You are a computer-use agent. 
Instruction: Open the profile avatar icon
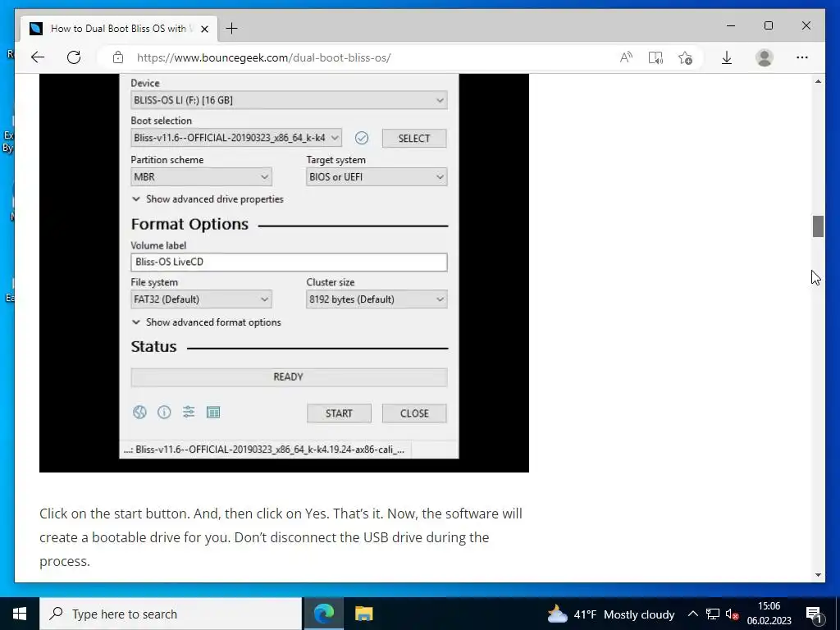(765, 57)
